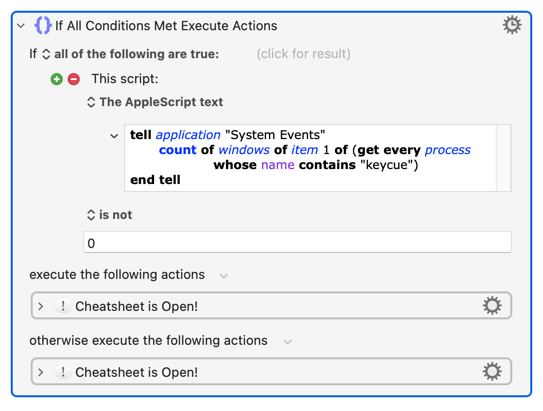Open gear menu of first Cheatsheet alert
Image resolution: width=543 pixels, height=411 pixels.
coord(492,305)
